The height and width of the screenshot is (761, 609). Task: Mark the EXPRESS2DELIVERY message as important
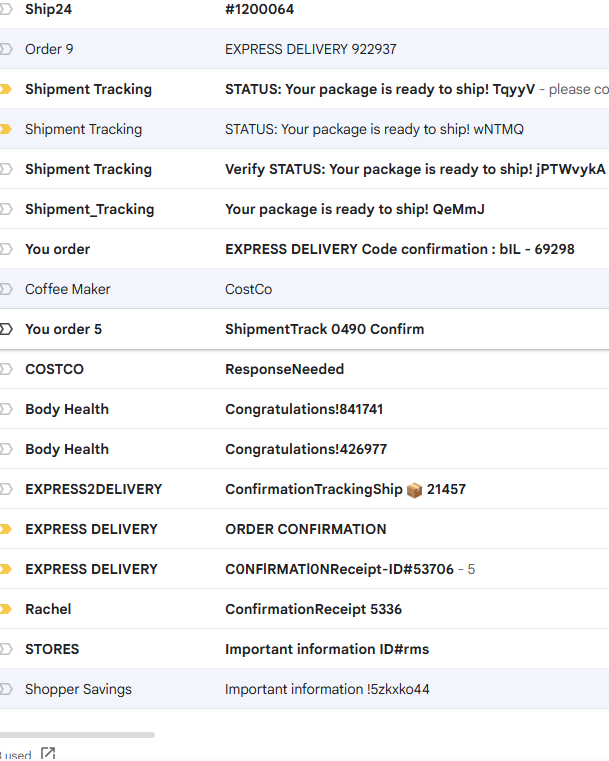click(5, 489)
